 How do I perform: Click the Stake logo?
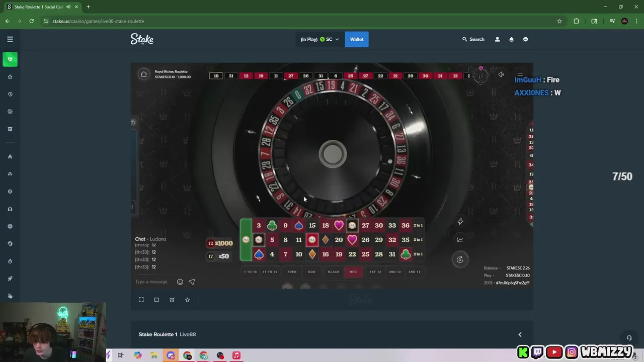point(142,39)
